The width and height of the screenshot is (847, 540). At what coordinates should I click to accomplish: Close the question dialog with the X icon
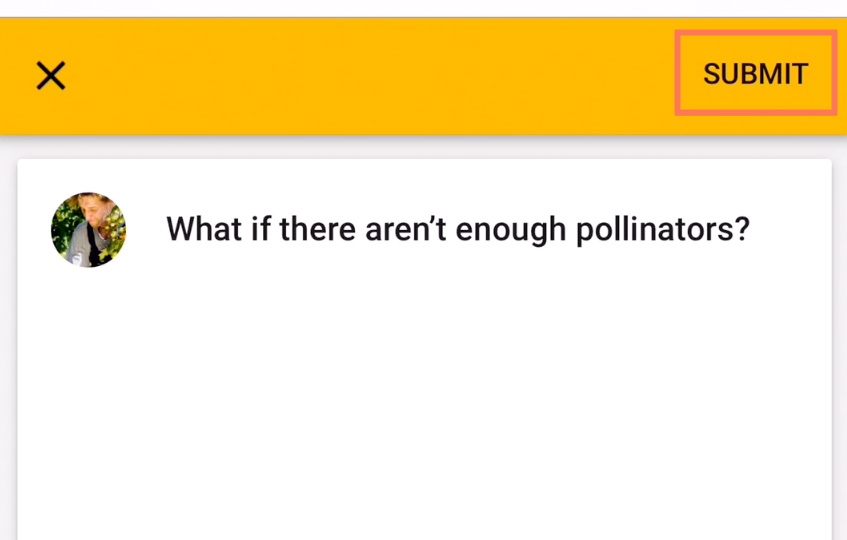click(51, 75)
